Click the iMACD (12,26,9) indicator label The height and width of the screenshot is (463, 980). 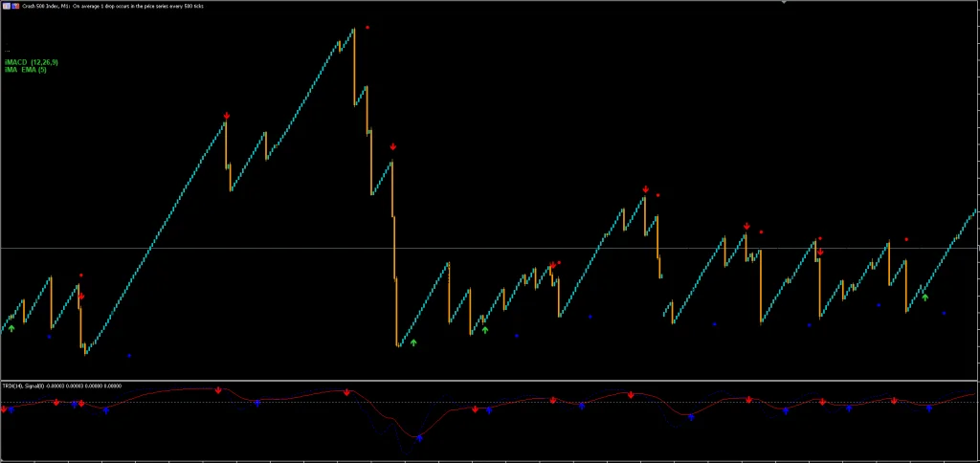(32, 62)
